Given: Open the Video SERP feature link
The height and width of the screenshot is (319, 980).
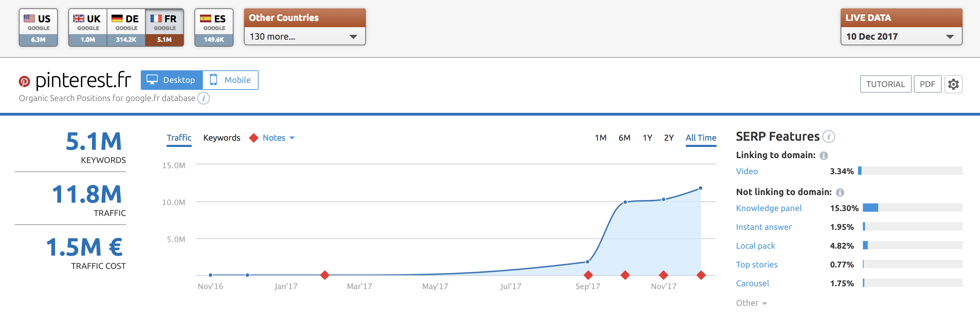Looking at the screenshot, I should coord(747,171).
